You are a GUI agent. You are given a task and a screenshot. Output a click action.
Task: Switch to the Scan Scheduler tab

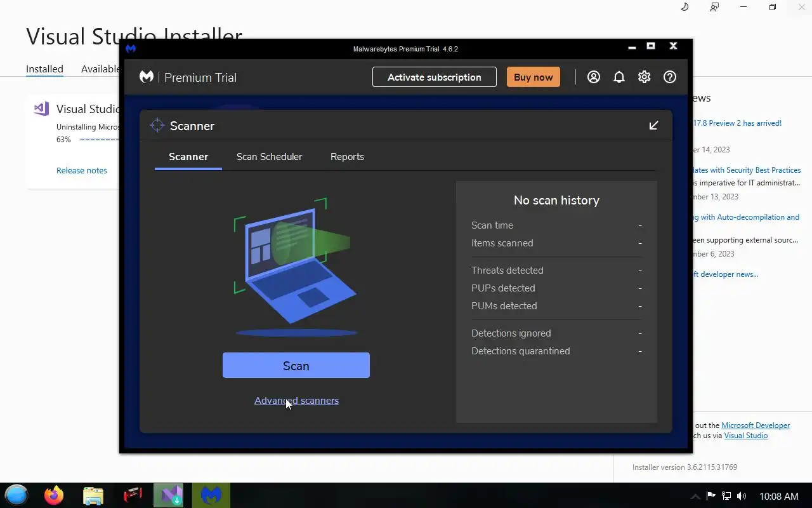(269, 156)
